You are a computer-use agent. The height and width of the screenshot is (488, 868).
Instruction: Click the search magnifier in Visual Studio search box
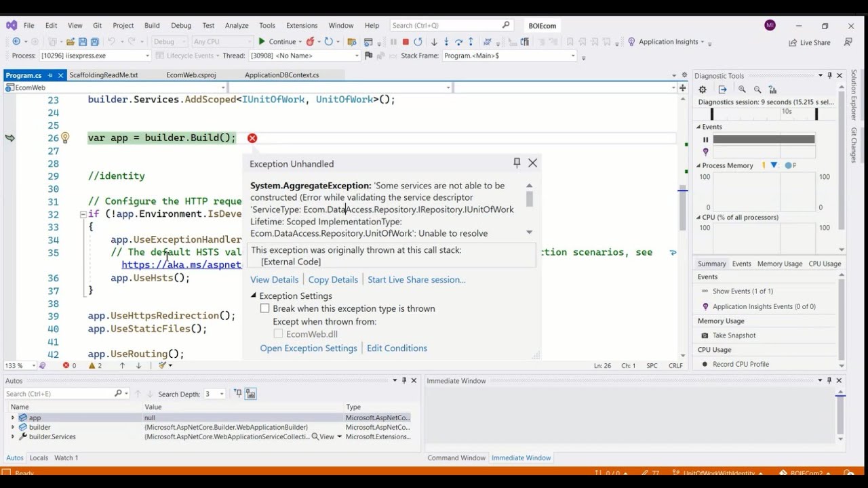point(505,25)
